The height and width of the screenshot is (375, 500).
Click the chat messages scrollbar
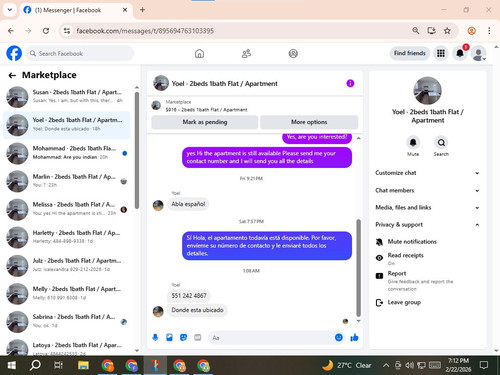pyautogui.click(x=359, y=268)
